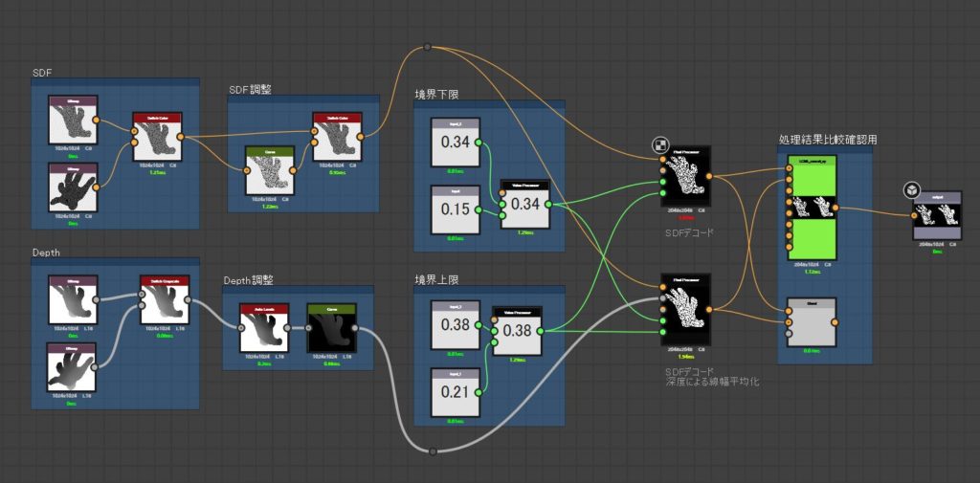The width and height of the screenshot is (980, 483).
Task: Click the 処理結果比較確認用 frame title
Action: pyautogui.click(x=827, y=140)
